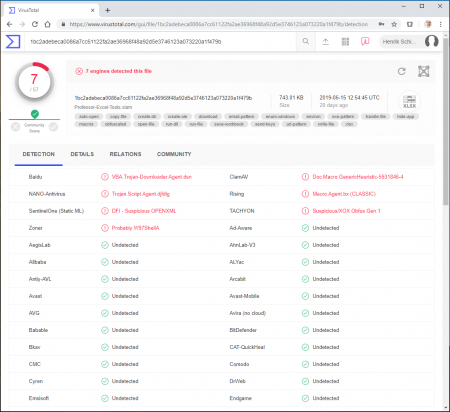Click VBA.Trojan-Downloader.Agent.dsn result
The image size is (450, 412).
click(152, 177)
